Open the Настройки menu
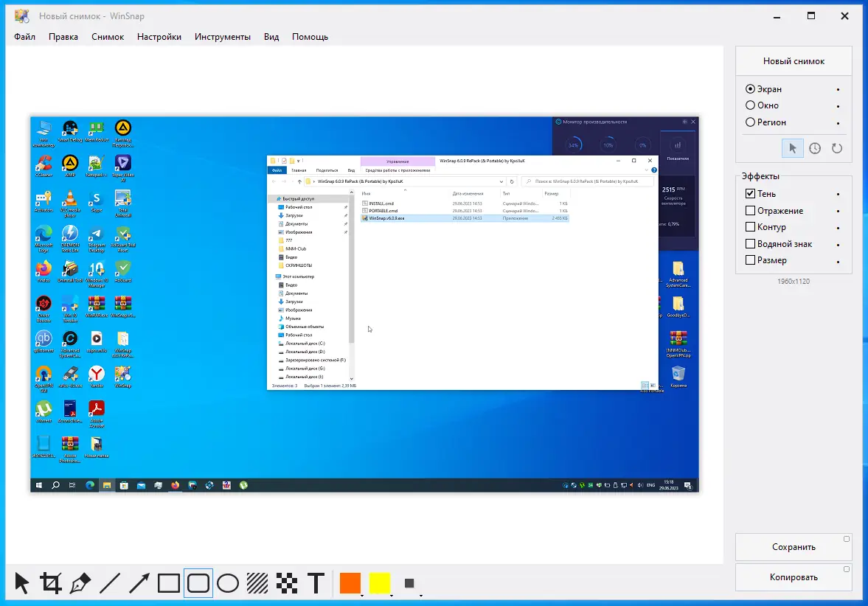 tap(159, 36)
